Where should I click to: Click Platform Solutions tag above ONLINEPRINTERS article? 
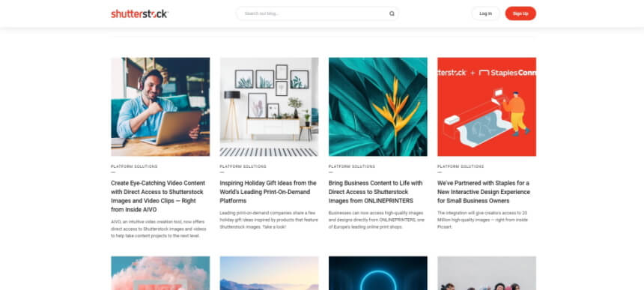352,166
